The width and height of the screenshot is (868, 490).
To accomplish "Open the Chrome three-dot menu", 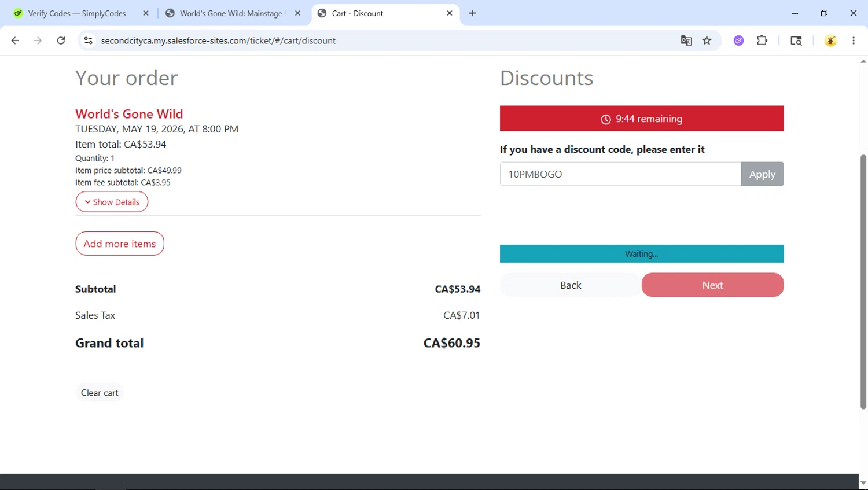I will tap(854, 40).
